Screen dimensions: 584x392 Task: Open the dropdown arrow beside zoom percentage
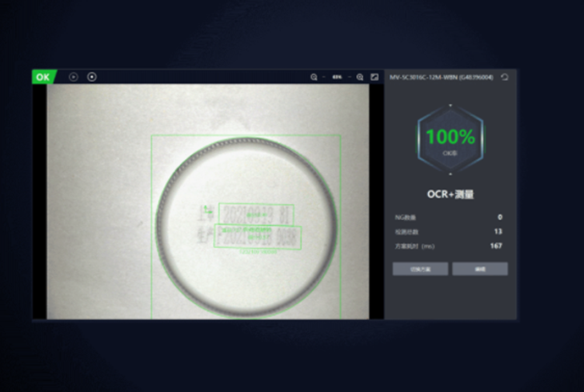[x=350, y=77]
